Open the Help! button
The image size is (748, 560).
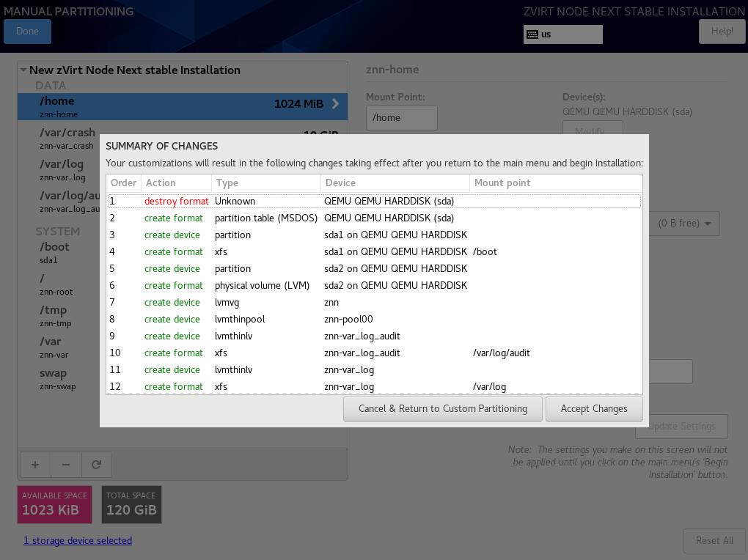click(x=722, y=32)
